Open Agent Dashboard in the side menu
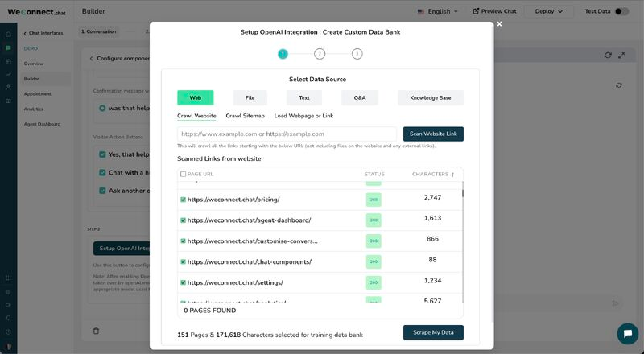The width and height of the screenshot is (644, 354). tap(43, 124)
